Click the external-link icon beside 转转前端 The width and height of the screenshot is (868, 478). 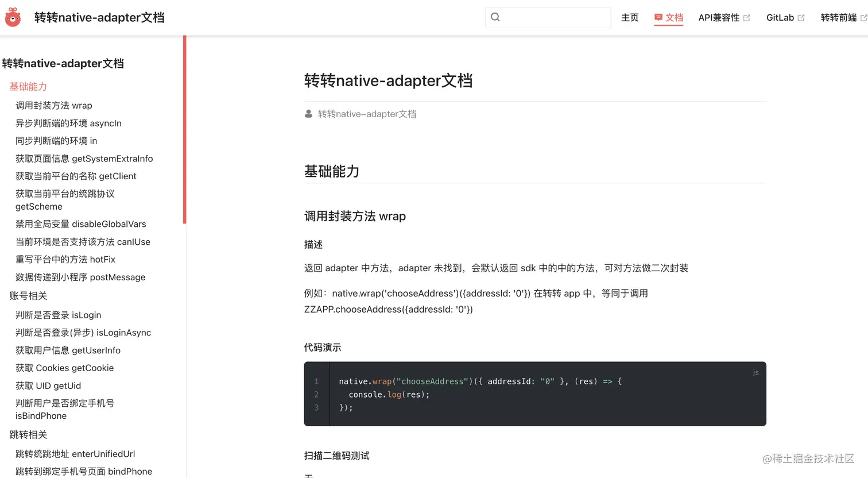(863, 17)
